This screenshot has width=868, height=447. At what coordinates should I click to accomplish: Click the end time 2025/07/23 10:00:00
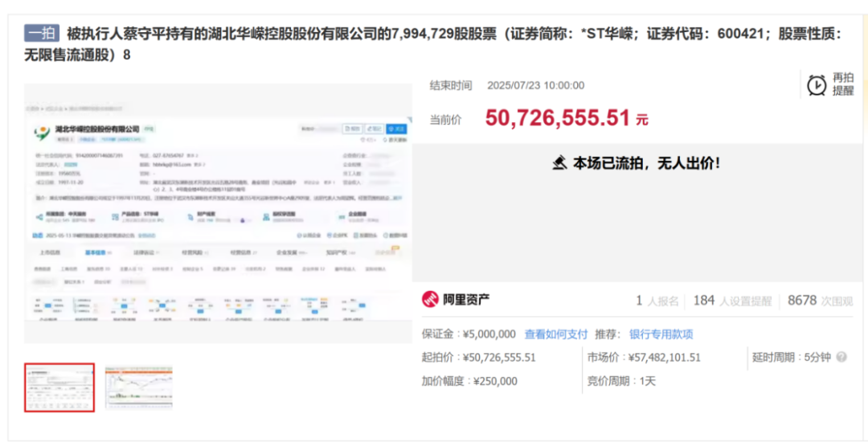coord(535,85)
